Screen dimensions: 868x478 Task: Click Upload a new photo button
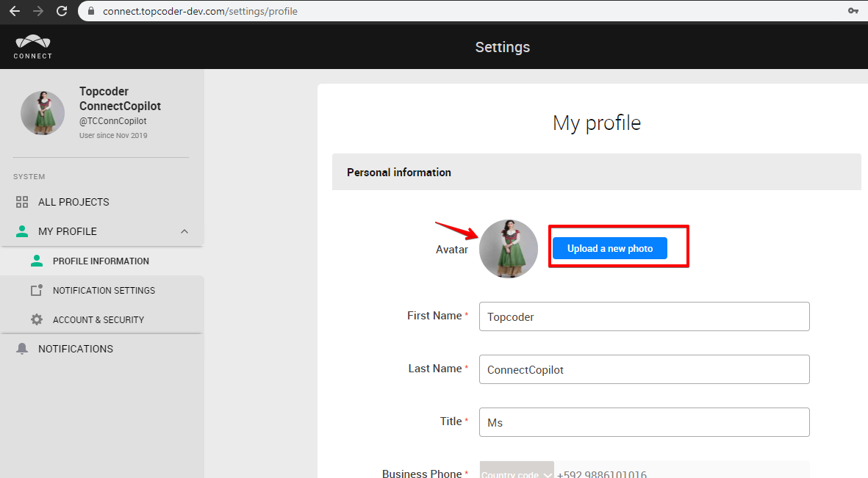pyautogui.click(x=609, y=248)
